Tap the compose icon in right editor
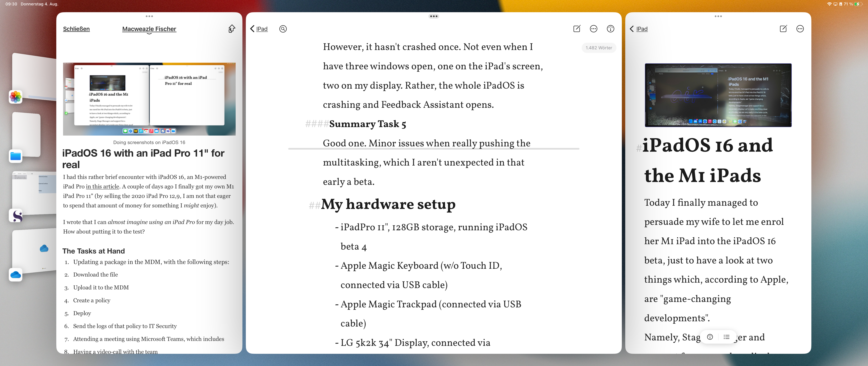 coord(783,29)
